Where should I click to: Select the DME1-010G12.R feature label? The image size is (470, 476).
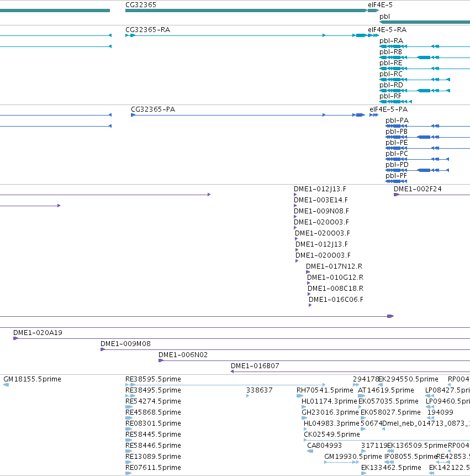[335, 278]
